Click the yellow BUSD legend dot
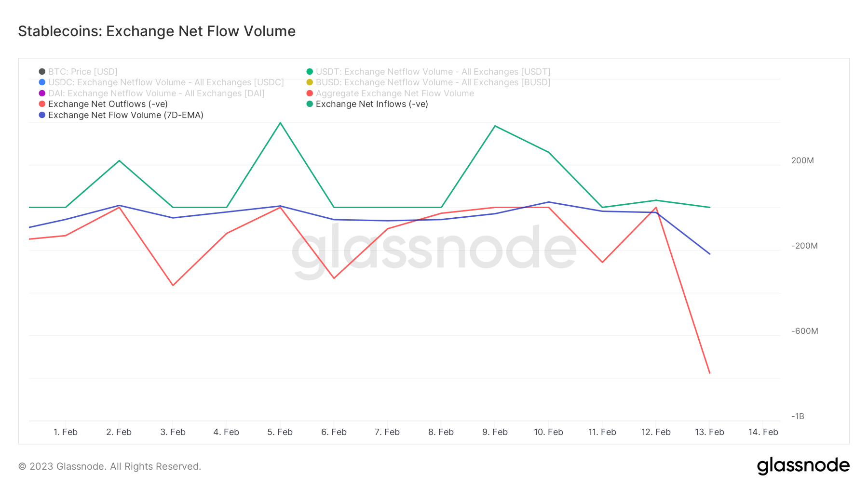Image resolution: width=868 pixels, height=488 pixels. 310,82
